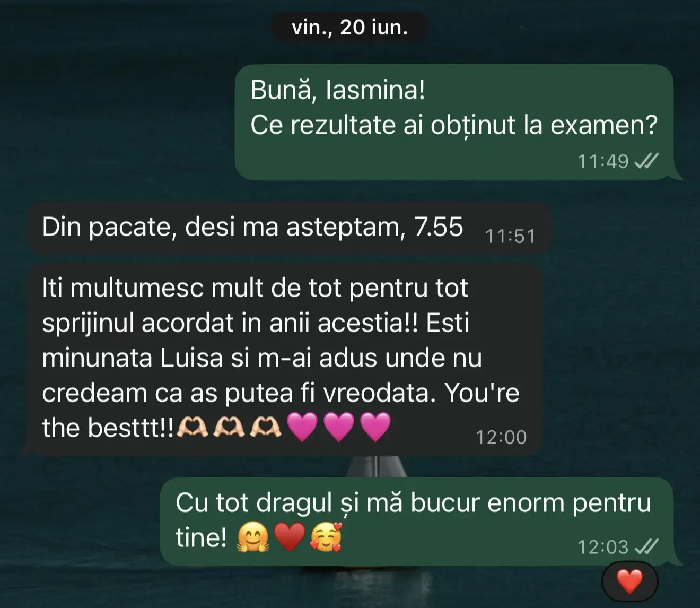Select the 'Iti multumesc mult' thank-you message
This screenshot has height=608, width=700.
pyautogui.click(x=284, y=358)
